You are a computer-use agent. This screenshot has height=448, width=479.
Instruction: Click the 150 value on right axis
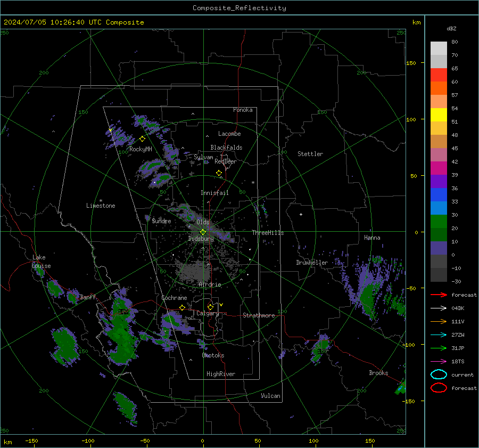pos(411,63)
